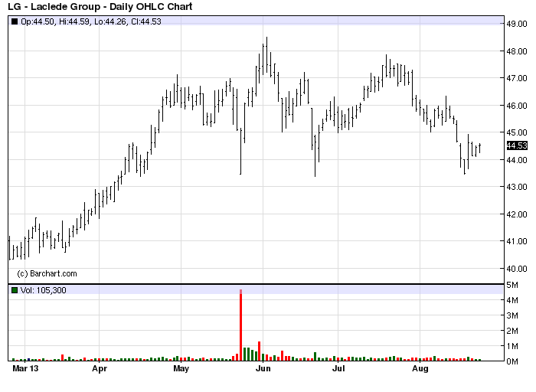Click the highlighted current price tag 44.53

click(x=517, y=145)
